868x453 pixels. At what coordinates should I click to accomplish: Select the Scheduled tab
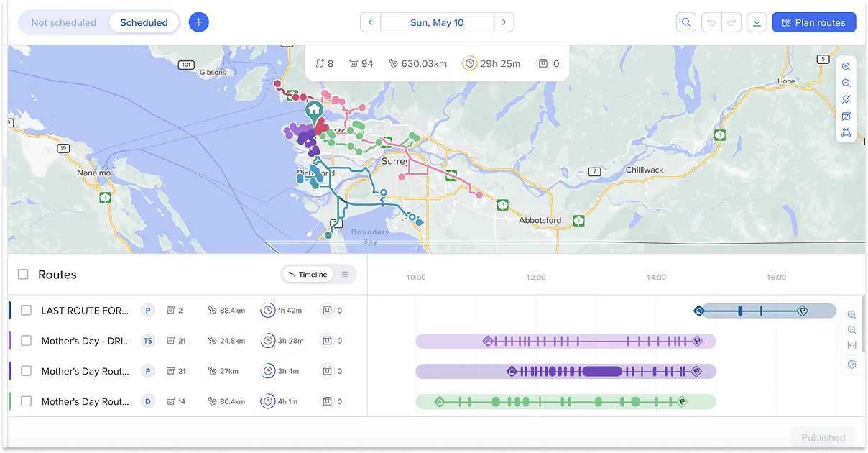coord(144,22)
